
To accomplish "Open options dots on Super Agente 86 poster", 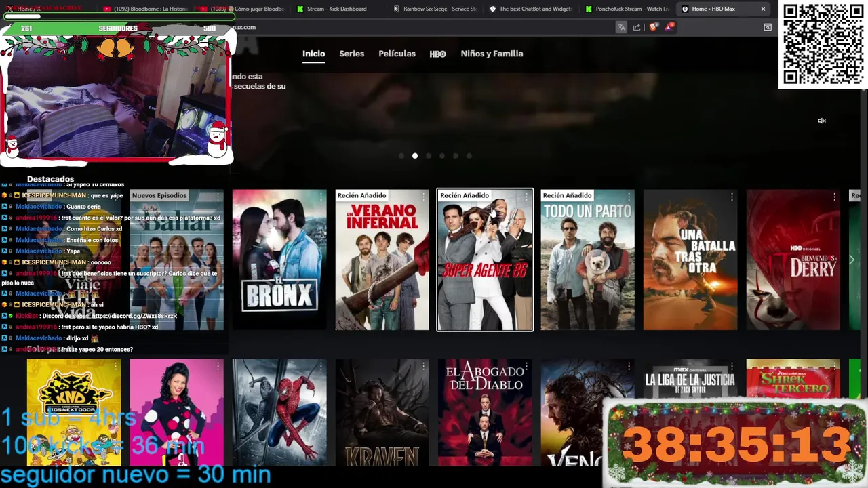I will 527,197.
